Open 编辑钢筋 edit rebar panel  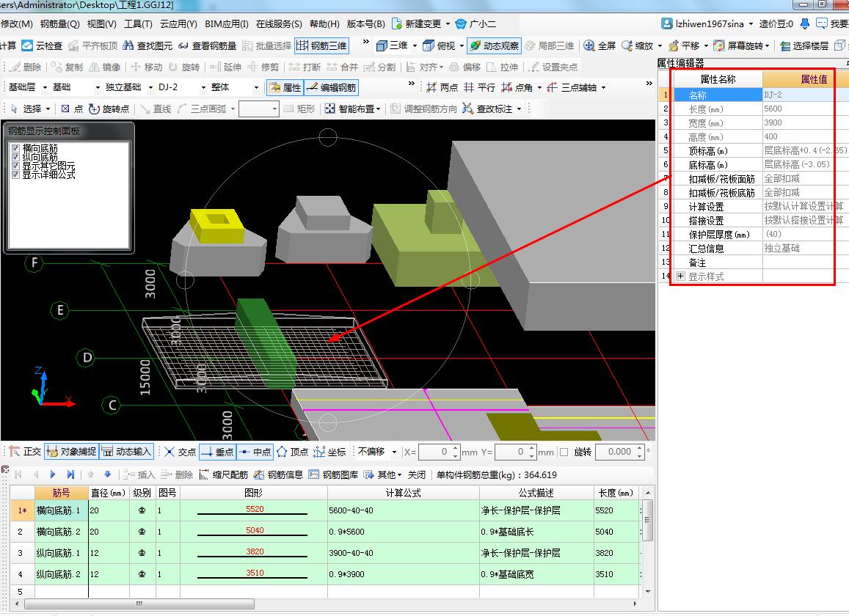[x=331, y=88]
